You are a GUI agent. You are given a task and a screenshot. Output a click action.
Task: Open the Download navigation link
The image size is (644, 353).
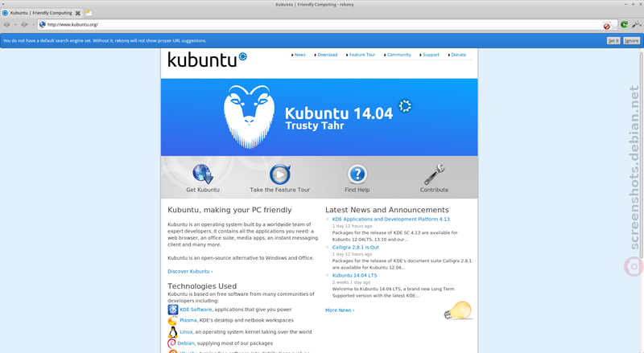coord(328,55)
